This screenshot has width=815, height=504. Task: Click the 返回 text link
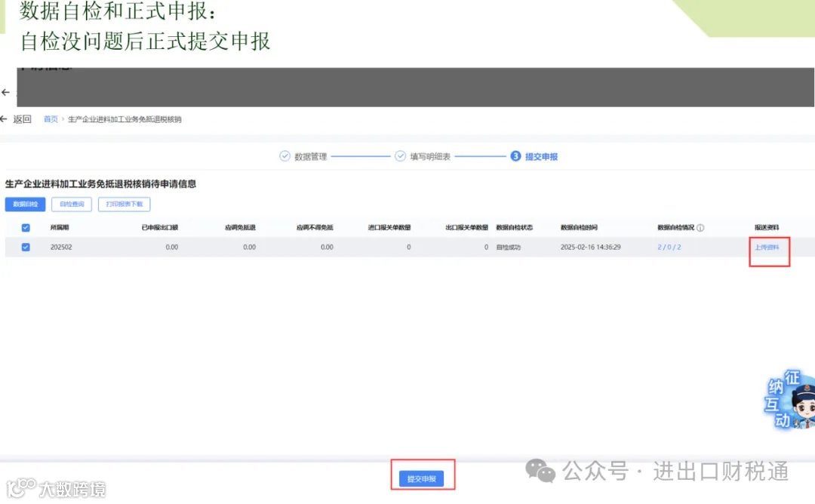click(23, 119)
